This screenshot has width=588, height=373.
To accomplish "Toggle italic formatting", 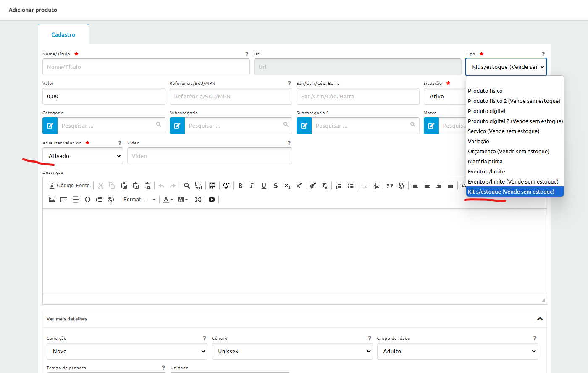I will 252,186.
